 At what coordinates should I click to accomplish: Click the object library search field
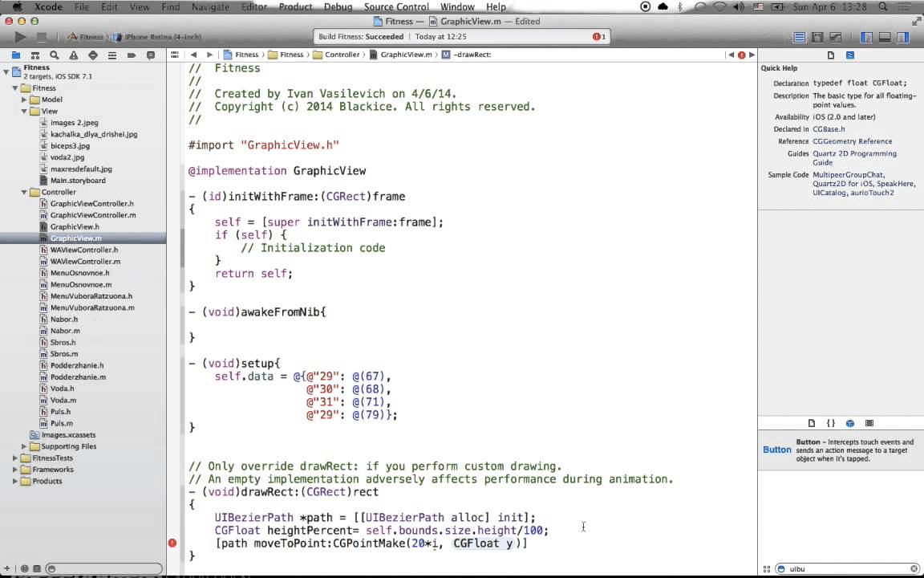coord(847,569)
